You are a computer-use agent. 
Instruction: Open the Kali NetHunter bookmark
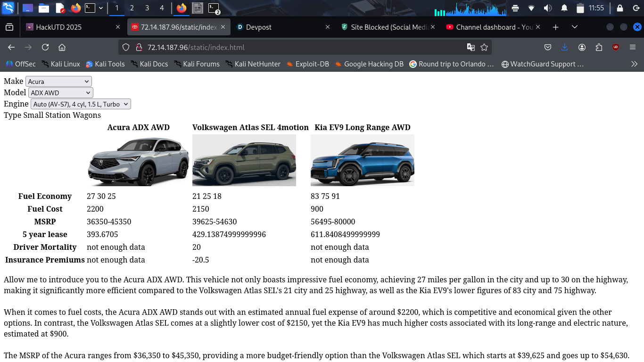click(253, 64)
